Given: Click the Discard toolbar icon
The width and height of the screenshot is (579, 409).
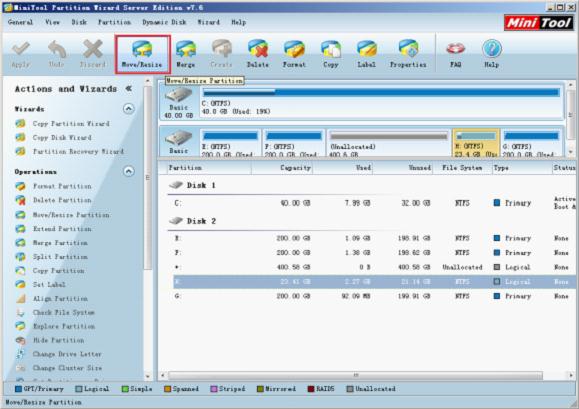Looking at the screenshot, I should [93, 54].
